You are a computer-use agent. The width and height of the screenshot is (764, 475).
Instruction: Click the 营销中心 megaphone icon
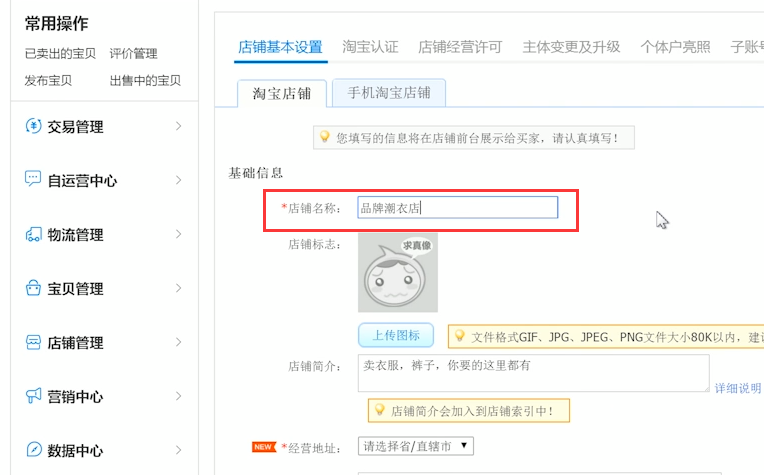33,396
